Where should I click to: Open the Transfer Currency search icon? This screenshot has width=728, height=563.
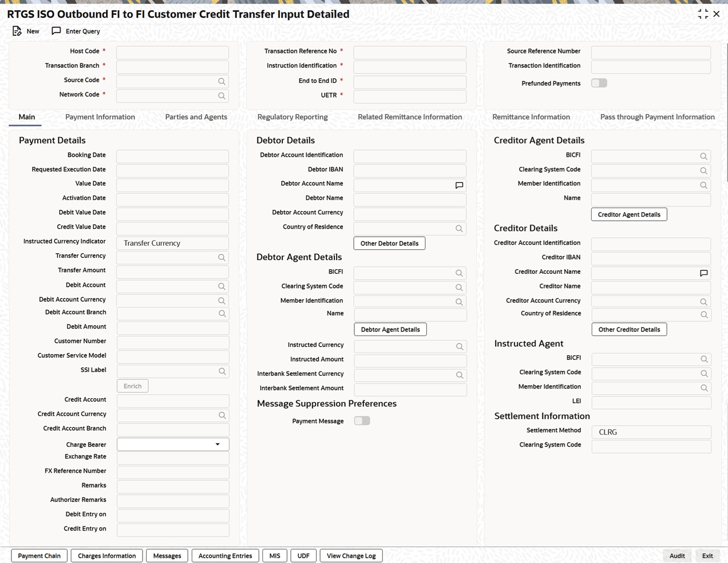click(222, 257)
